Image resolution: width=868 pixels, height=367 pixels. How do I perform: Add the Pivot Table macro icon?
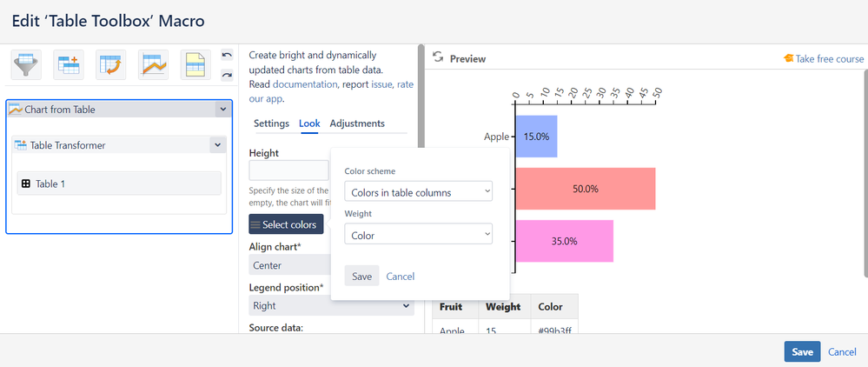pyautogui.click(x=110, y=65)
